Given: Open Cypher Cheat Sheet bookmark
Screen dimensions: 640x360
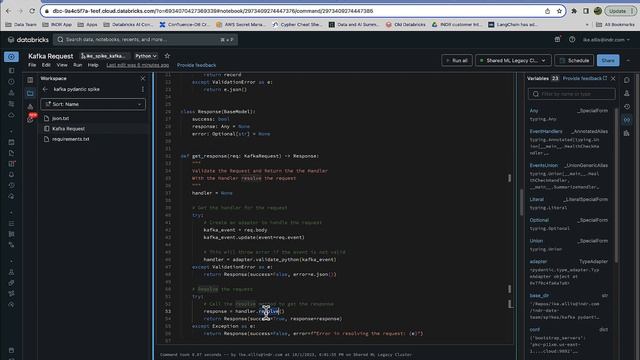Looking at the screenshot, I should pos(297,24).
